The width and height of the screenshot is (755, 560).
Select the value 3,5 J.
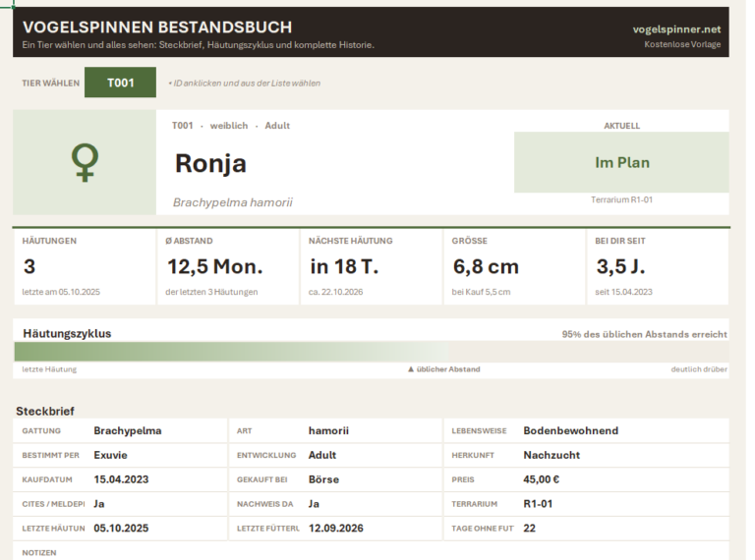coord(620,266)
